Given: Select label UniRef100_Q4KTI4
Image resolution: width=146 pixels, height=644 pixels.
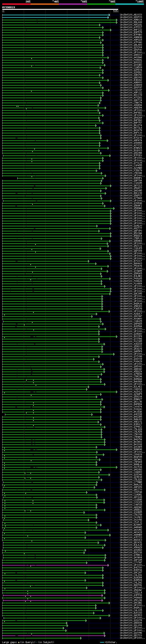Looking at the screenshot, I should (131, 100).
